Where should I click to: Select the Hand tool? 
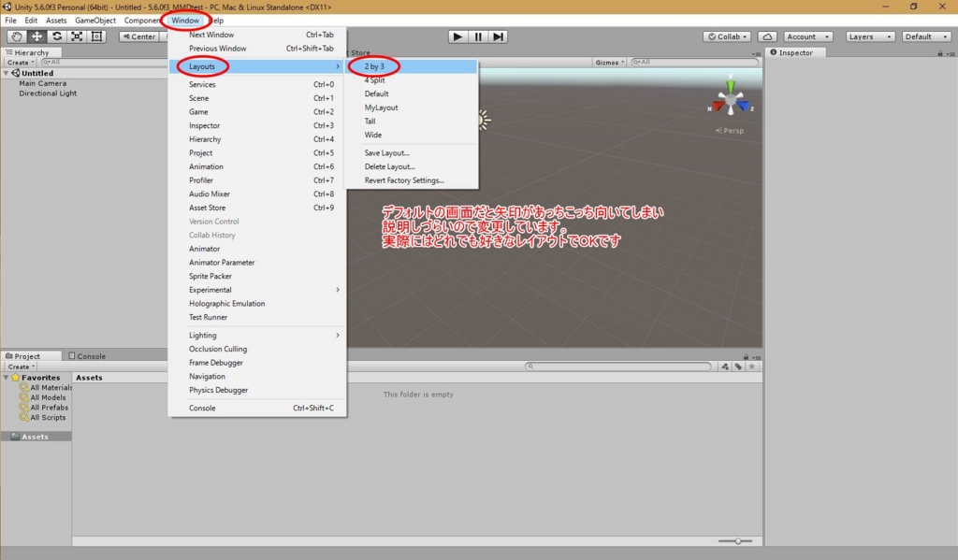pyautogui.click(x=17, y=36)
